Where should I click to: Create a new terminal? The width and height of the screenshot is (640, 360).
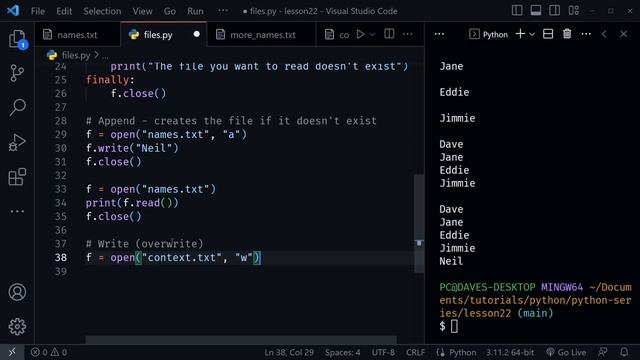pos(520,34)
